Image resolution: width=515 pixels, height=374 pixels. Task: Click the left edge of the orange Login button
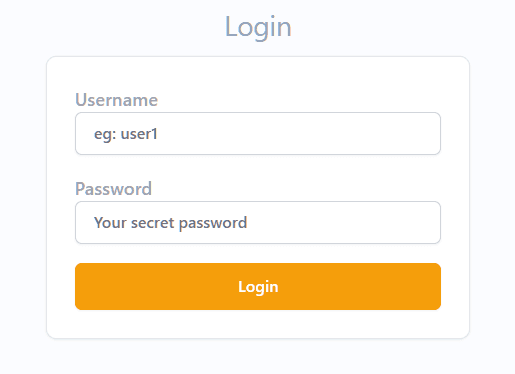pos(80,286)
